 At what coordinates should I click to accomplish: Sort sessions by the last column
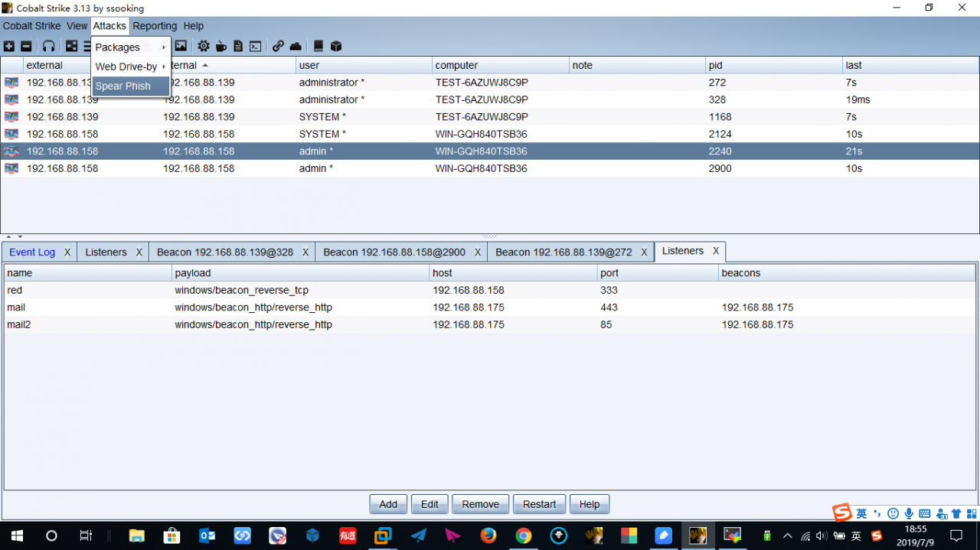910,66
